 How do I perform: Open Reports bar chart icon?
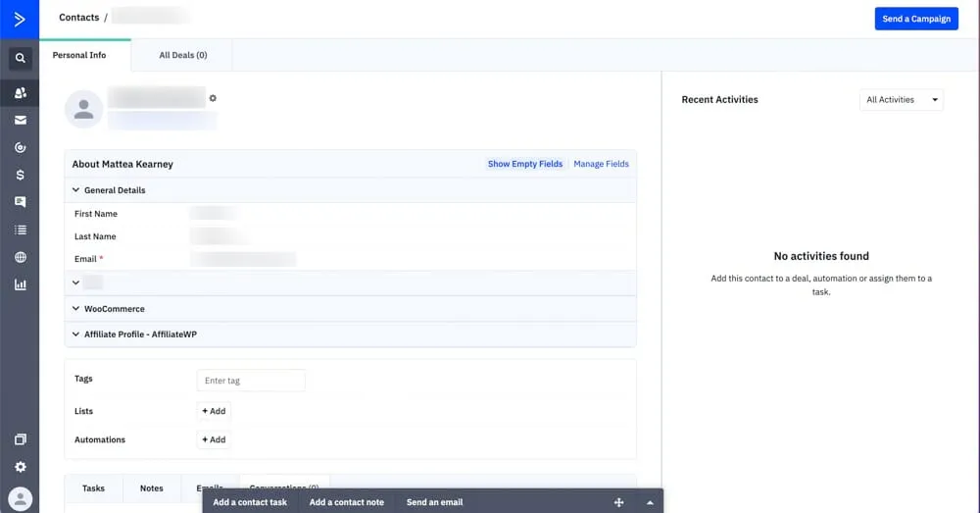pyautogui.click(x=20, y=284)
